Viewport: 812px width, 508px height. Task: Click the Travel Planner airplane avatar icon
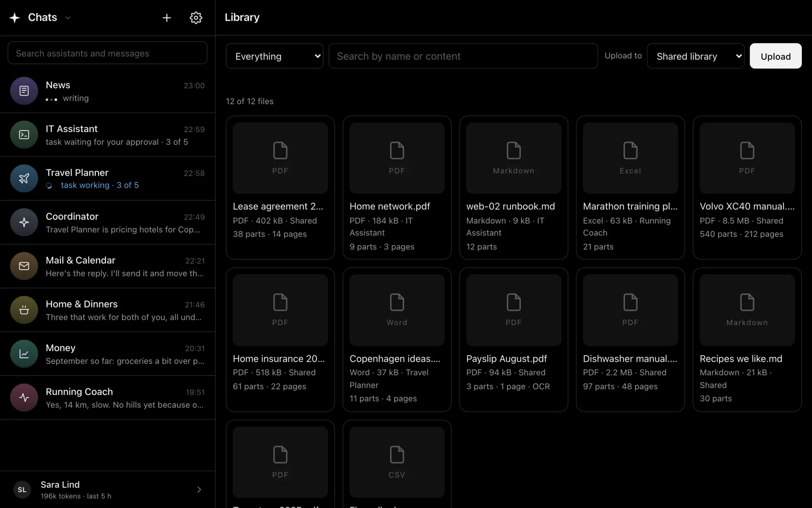point(24,178)
